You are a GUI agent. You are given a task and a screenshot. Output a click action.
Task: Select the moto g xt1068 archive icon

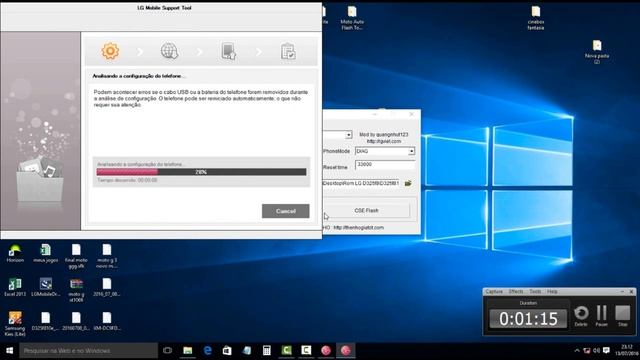(x=76, y=290)
